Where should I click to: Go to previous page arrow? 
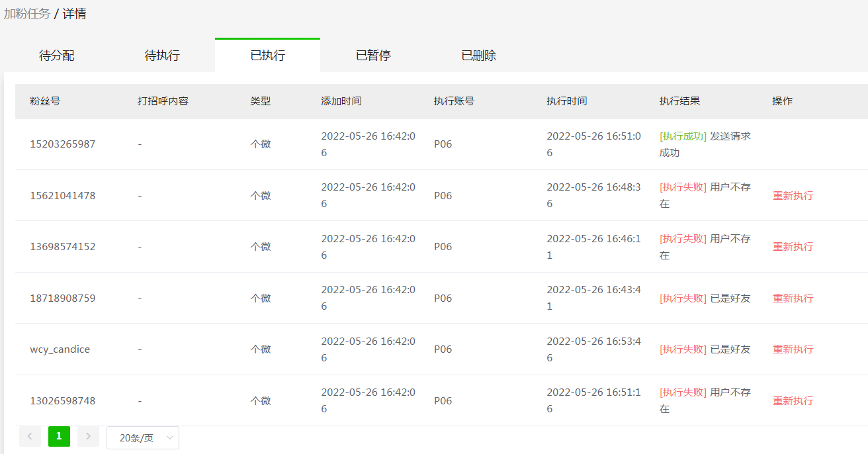(x=30, y=436)
